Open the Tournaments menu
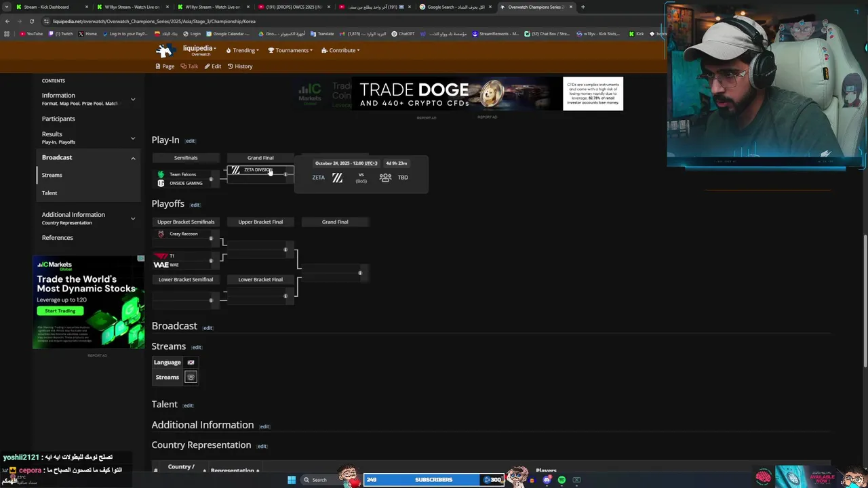Viewport: 868px width, 488px height. [290, 50]
